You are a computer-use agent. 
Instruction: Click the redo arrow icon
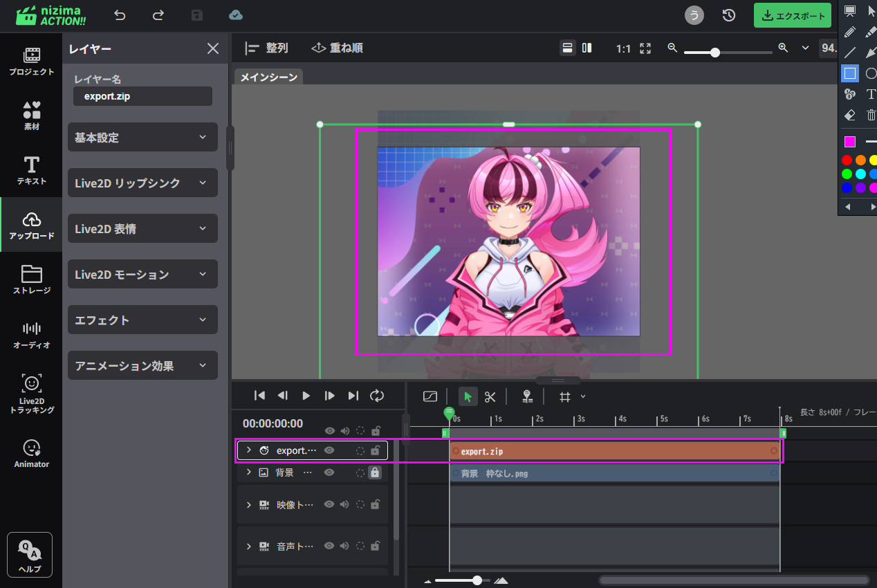coord(158,15)
